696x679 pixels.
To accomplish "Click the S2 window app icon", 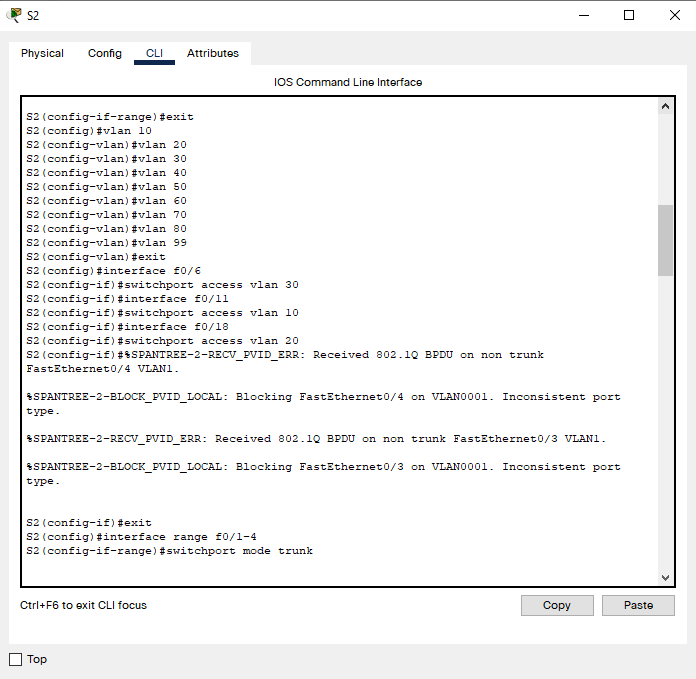I will [x=15, y=15].
